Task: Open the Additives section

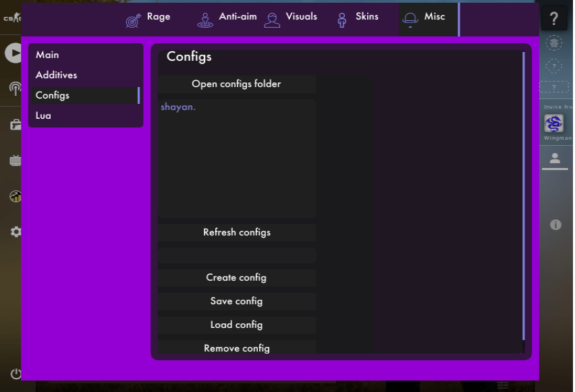Action: (x=84, y=75)
